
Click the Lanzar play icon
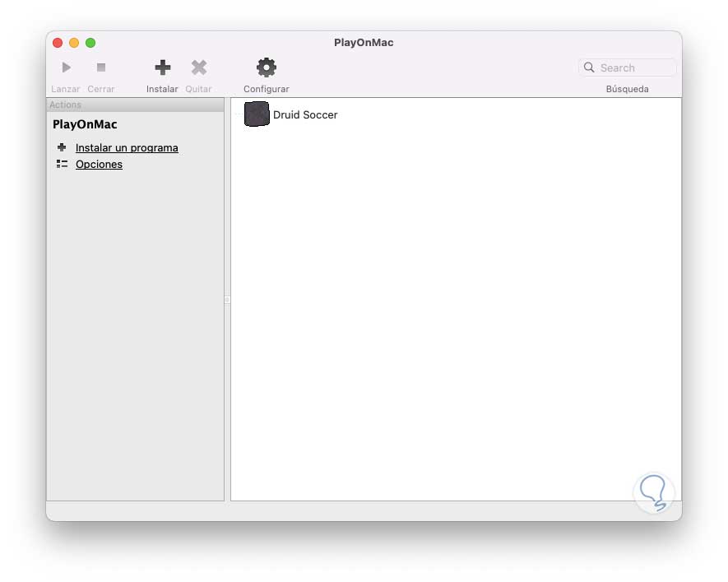click(67, 68)
